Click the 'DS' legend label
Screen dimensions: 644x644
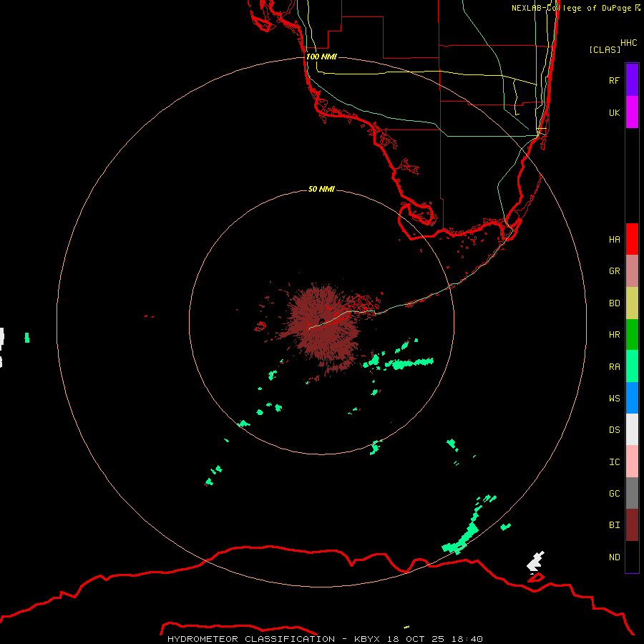pos(614,430)
